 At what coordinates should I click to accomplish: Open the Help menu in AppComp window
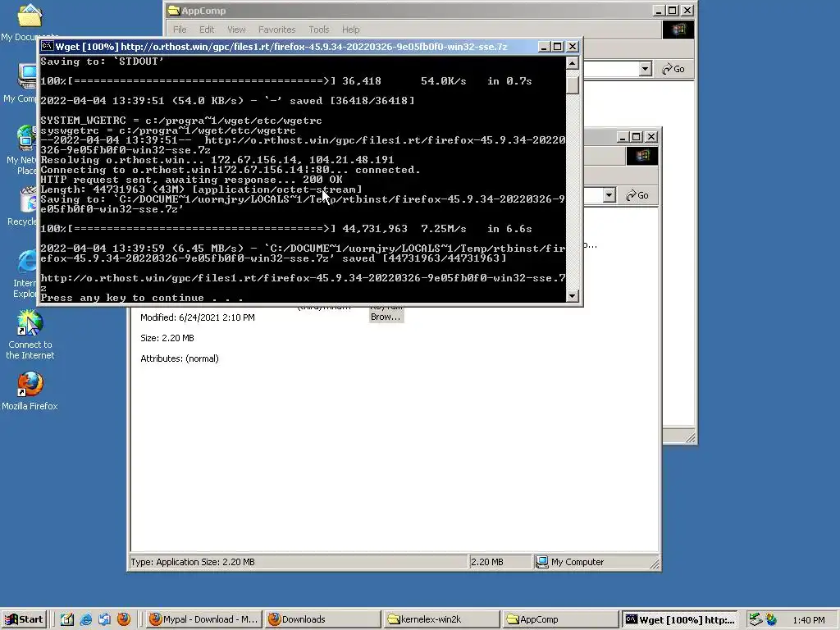(351, 30)
